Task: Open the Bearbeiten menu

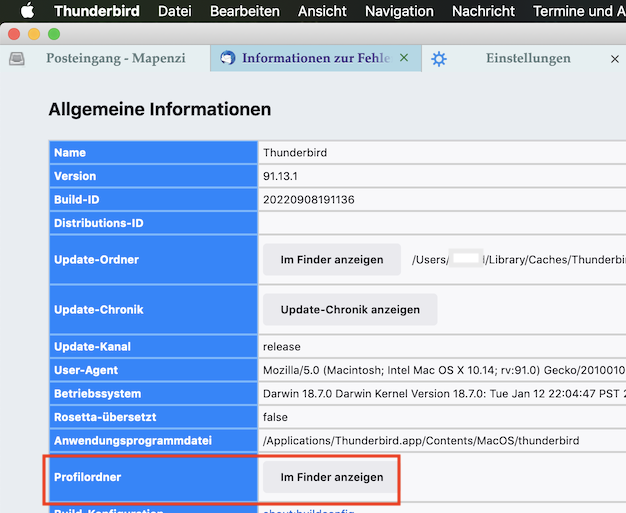Action: [244, 11]
